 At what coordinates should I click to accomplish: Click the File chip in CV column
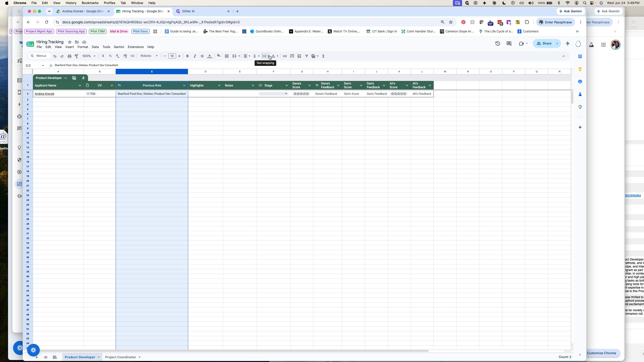point(91,94)
